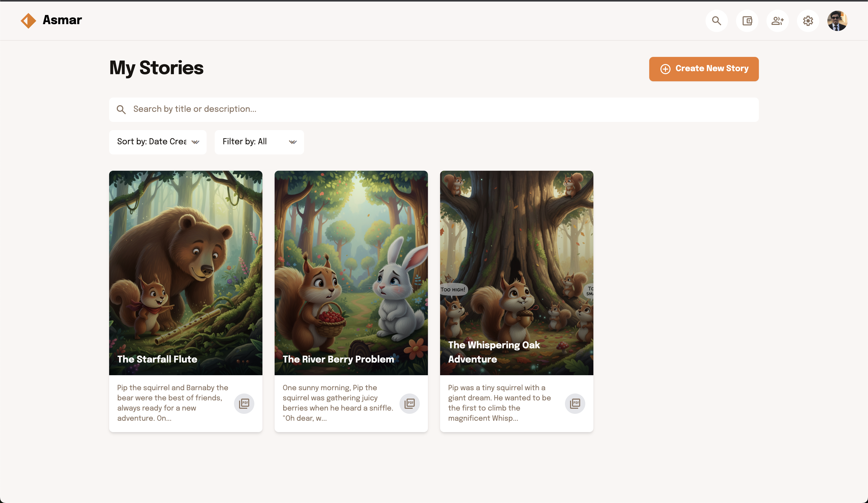The image size is (868, 503).
Task: Open the wallet icon in top bar
Action: pos(747,21)
